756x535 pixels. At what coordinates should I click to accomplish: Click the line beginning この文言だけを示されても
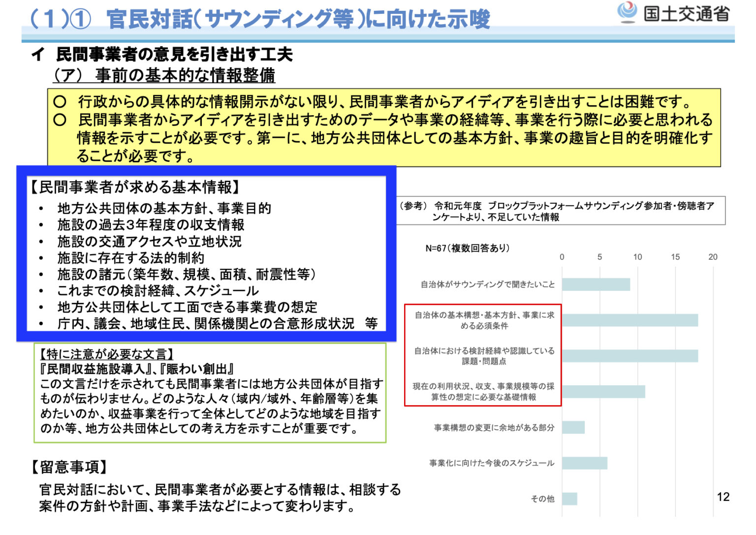tap(211, 384)
